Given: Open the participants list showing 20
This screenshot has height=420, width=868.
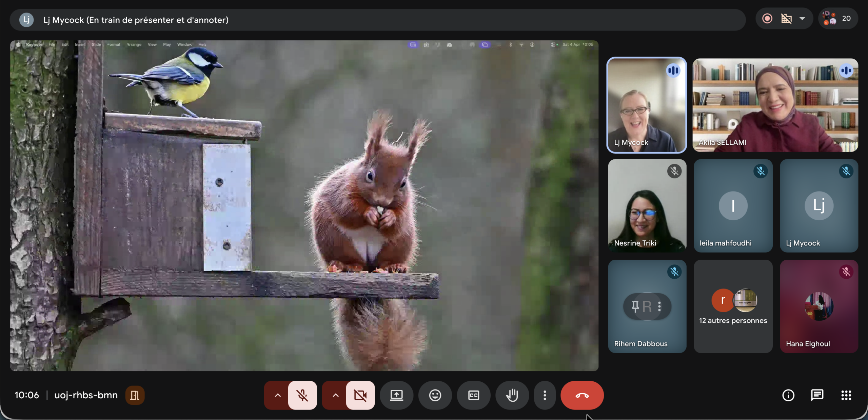Looking at the screenshot, I should coord(839,19).
